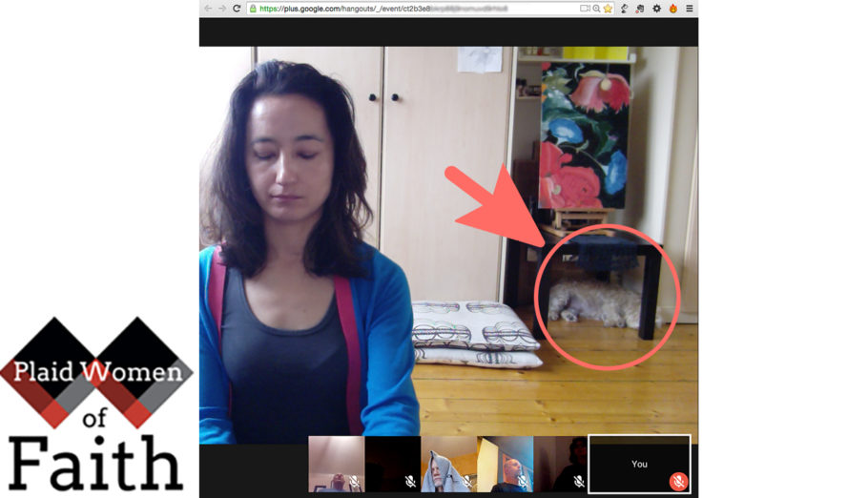The width and height of the screenshot is (868, 498).
Task: Click the zoom magnifier icon in address bar
Action: coord(596,9)
